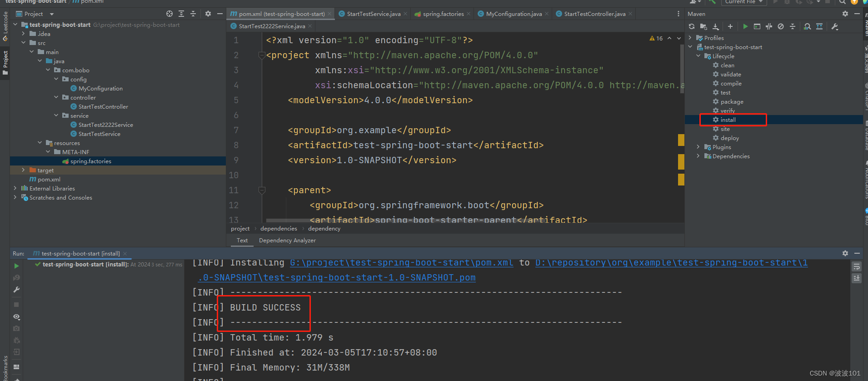Go to next highlighted error arrow
Image resolution: width=868 pixels, height=381 pixels.
[x=679, y=38]
